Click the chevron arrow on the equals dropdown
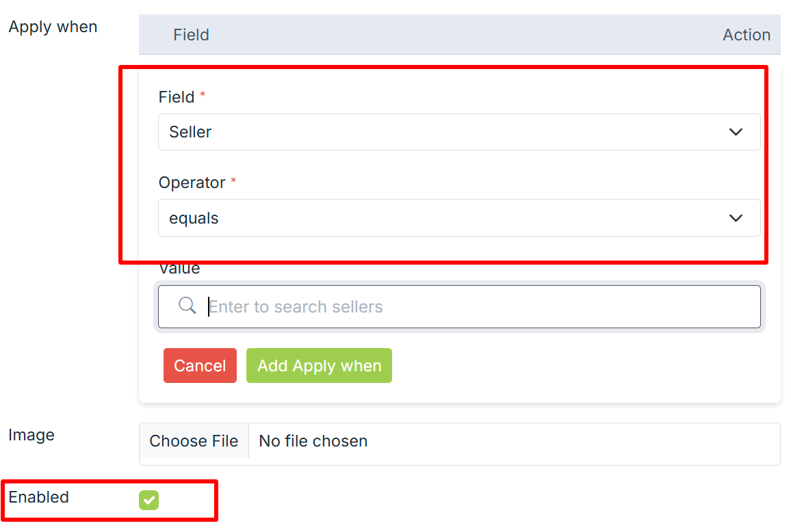791x532 pixels. coord(736,218)
